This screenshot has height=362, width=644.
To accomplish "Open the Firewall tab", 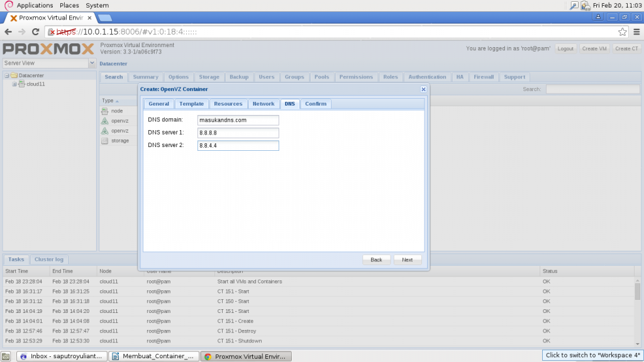I will (x=484, y=77).
